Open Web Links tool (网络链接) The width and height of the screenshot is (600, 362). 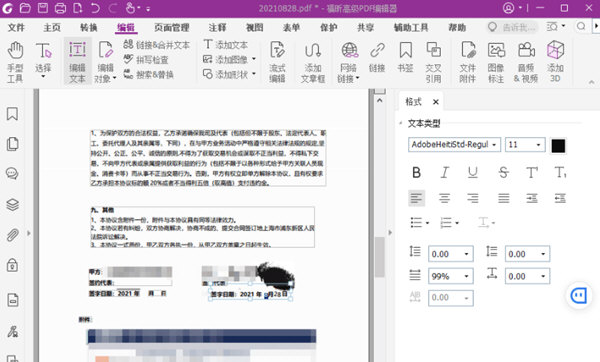click(x=349, y=62)
